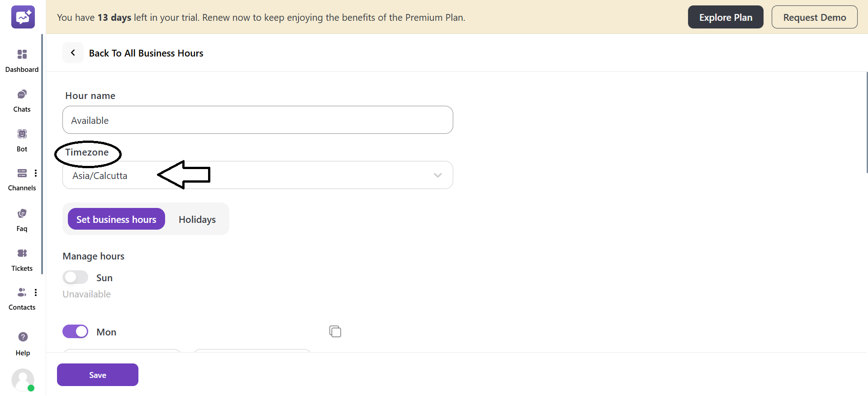868x396 pixels.
Task: Go to Chats in the sidebar
Action: [x=22, y=94]
